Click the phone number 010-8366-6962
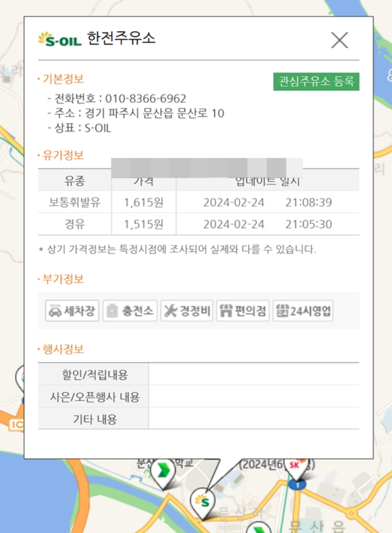The height and width of the screenshot is (533, 392). click(146, 98)
